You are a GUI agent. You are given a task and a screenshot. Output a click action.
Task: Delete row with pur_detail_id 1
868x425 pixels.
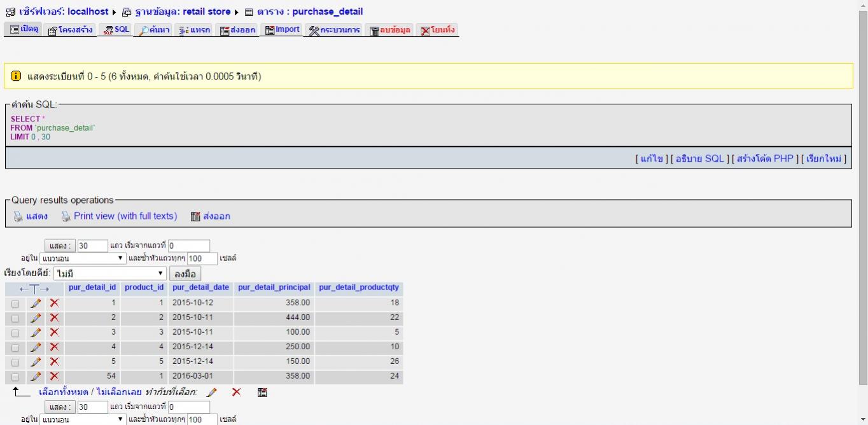click(x=54, y=303)
